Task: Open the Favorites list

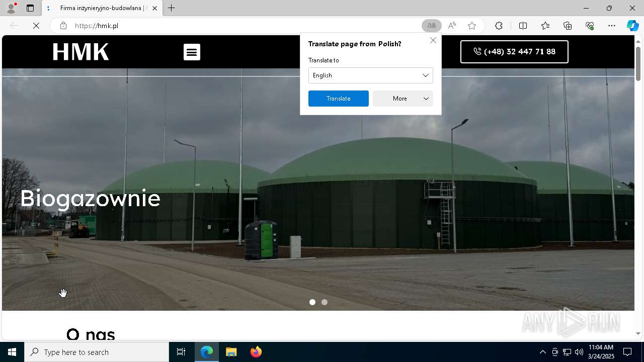Action: point(545,26)
